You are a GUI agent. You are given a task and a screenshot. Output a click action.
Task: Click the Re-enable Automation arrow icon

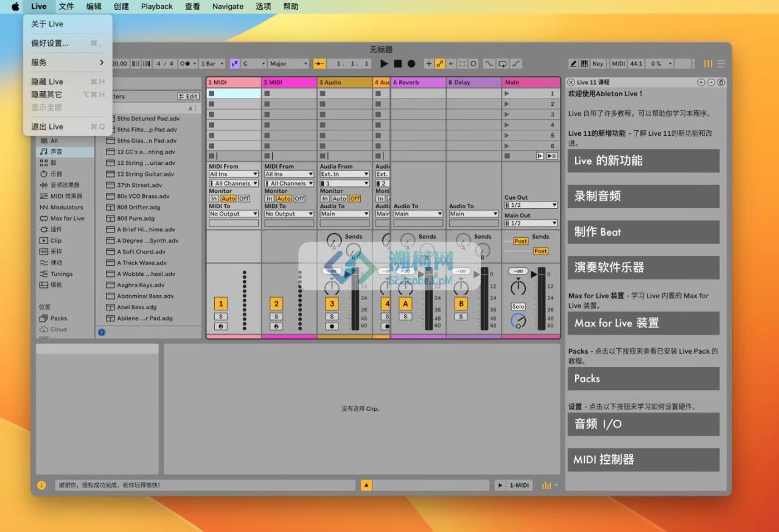[451, 63]
